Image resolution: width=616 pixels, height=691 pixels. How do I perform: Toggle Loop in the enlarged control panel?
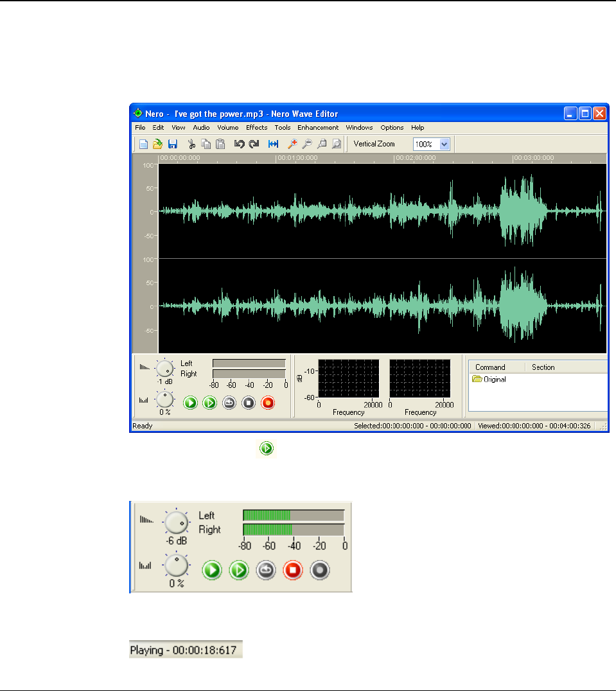(x=266, y=570)
